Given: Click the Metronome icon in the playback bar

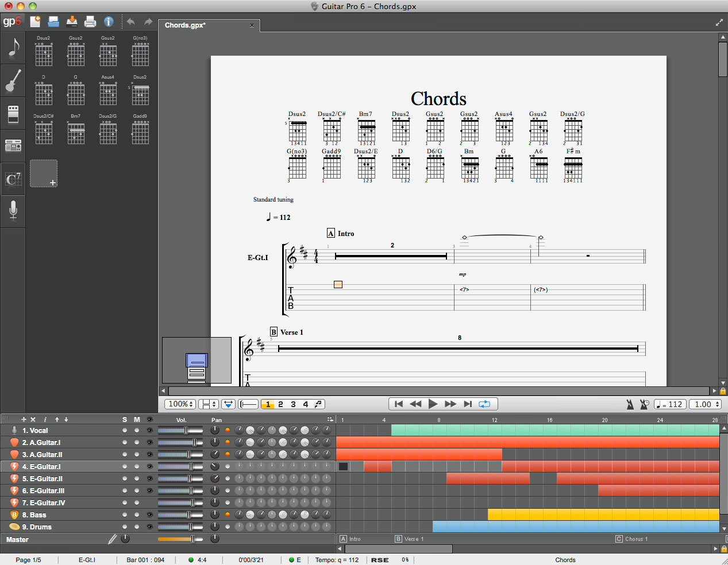Looking at the screenshot, I should click(x=630, y=404).
